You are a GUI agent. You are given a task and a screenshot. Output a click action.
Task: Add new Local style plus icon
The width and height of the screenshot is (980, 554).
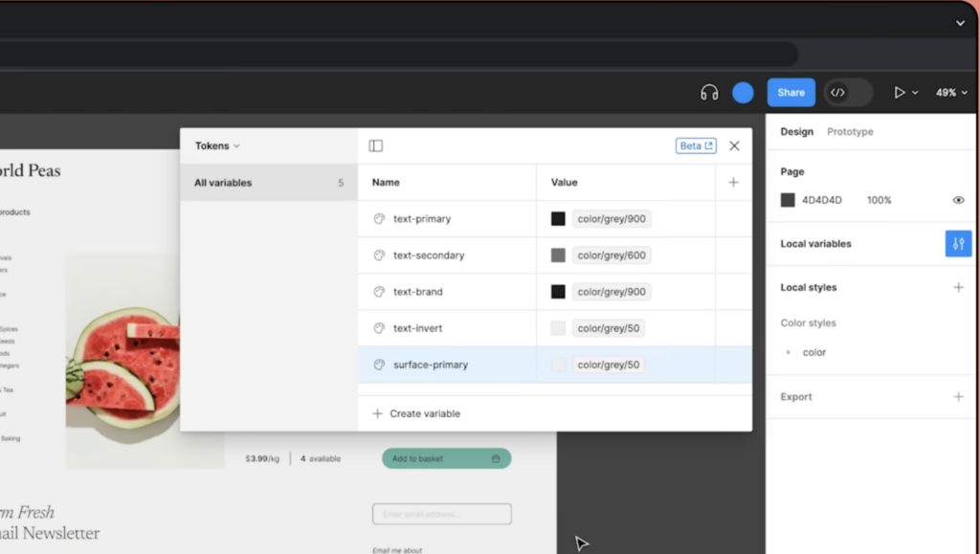coord(958,288)
